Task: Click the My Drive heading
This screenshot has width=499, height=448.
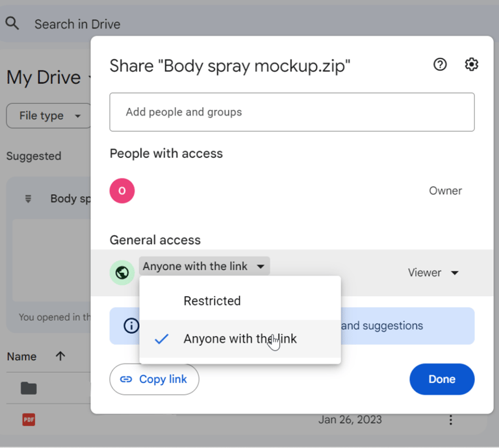Action: (x=44, y=77)
